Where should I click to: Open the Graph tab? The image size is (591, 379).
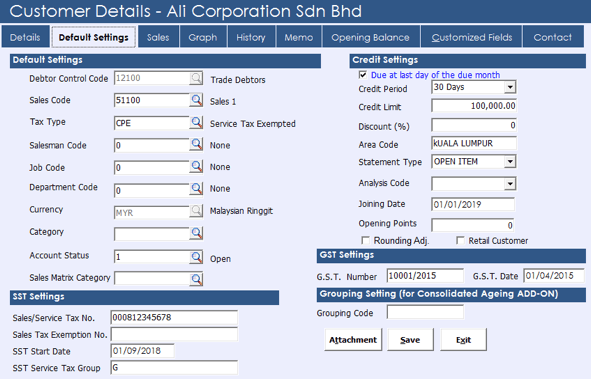(203, 37)
